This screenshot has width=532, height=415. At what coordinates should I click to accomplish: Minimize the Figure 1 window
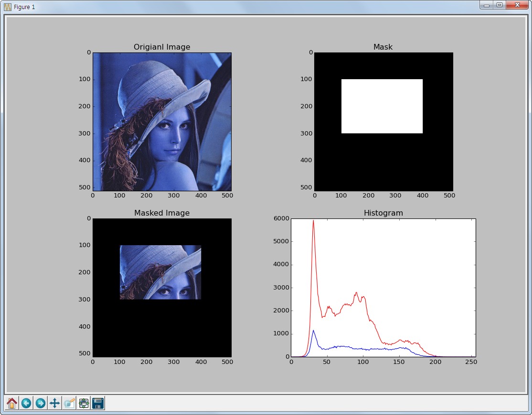487,5
